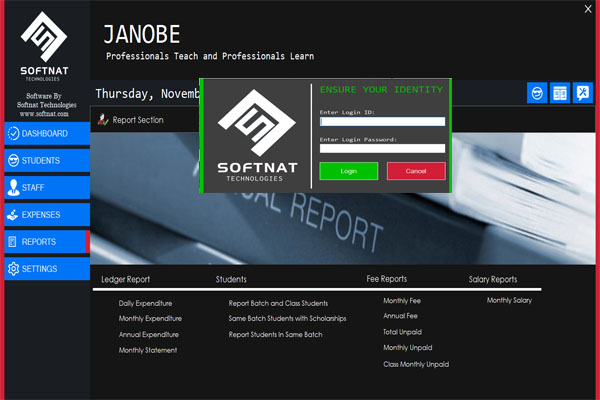The height and width of the screenshot is (400, 600).
Task: Focus the Login Password field
Action: click(x=382, y=149)
